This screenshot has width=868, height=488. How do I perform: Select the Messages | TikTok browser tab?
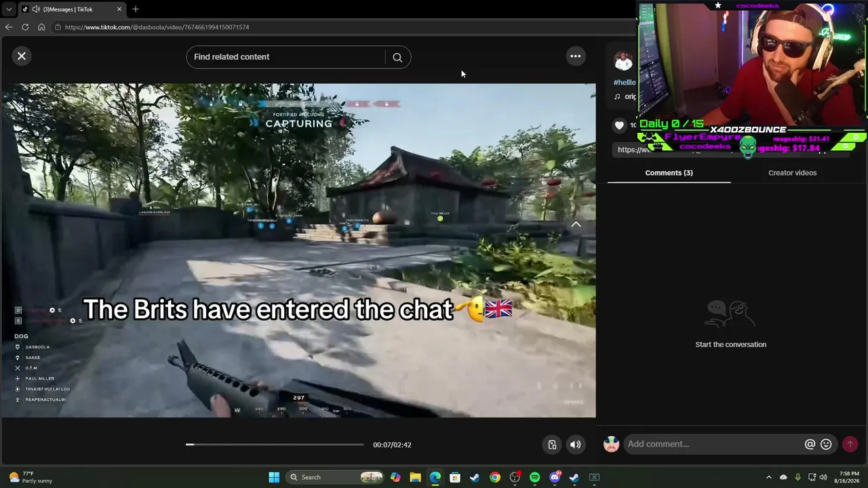[x=71, y=9]
